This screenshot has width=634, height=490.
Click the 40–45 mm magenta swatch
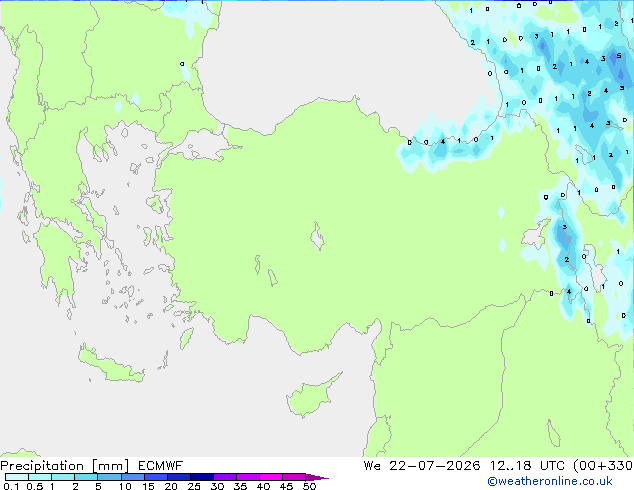tap(271, 477)
